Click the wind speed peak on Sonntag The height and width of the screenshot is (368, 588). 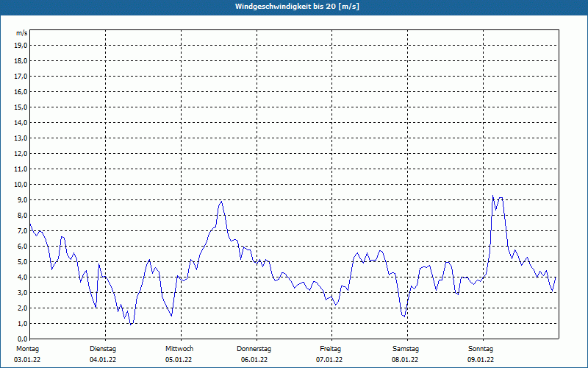pos(492,196)
